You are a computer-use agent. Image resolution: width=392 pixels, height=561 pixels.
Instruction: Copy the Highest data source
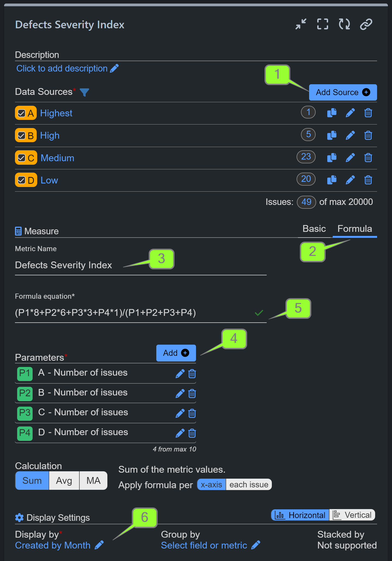(x=332, y=113)
